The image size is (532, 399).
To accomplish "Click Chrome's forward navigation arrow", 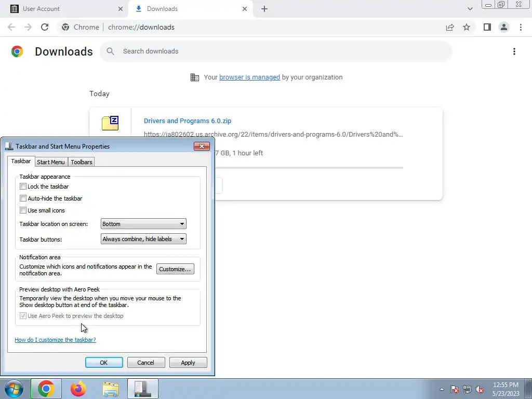I will [28, 27].
